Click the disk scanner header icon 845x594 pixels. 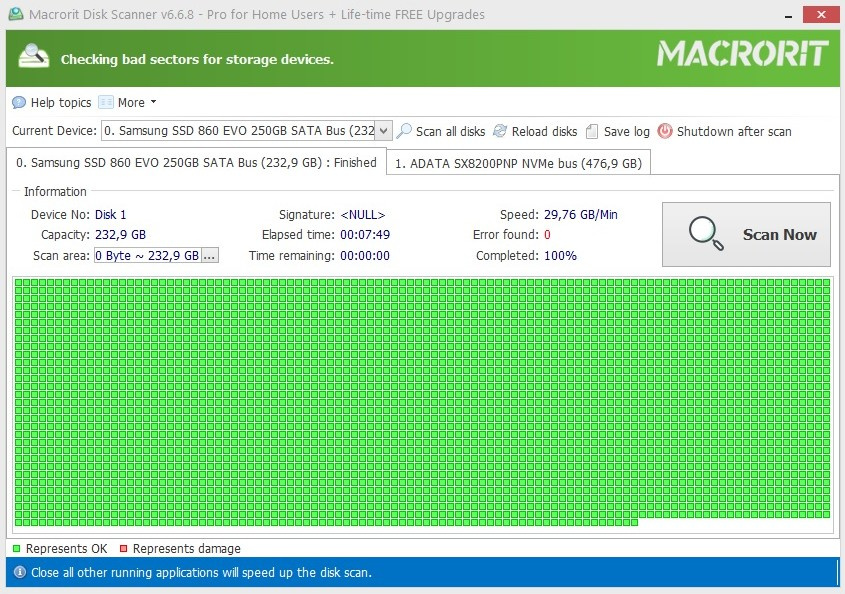coord(33,56)
